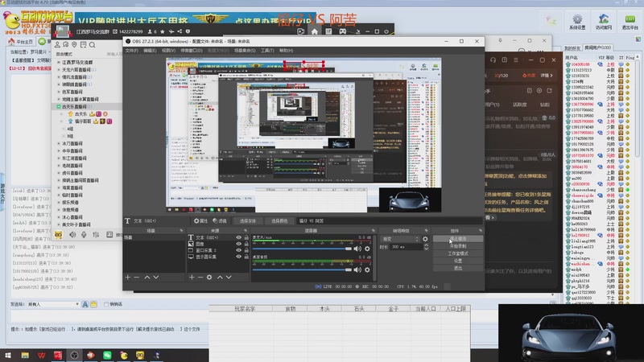Open 编辑(E) menu in OBS

(x=150, y=51)
